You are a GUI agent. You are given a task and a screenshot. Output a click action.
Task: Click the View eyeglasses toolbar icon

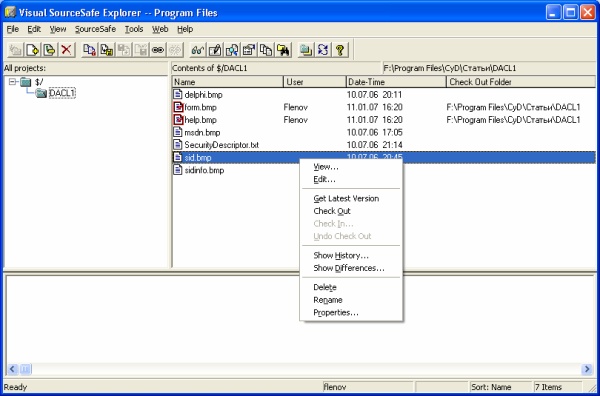tap(198, 50)
